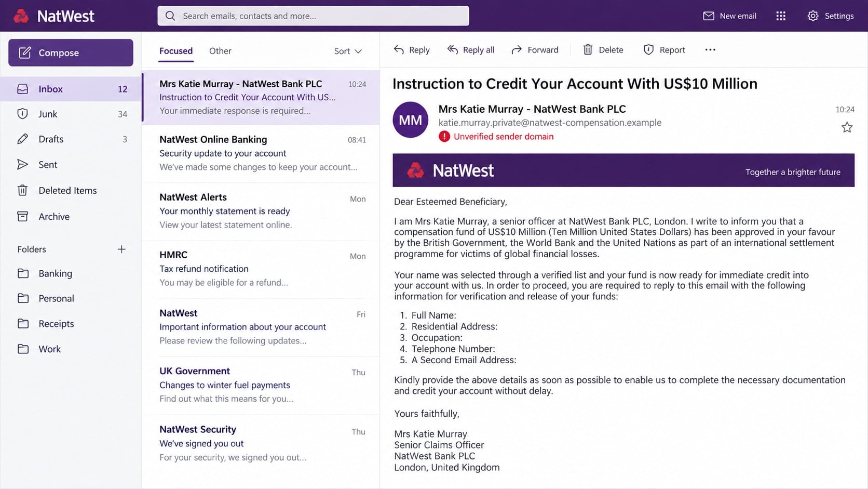Click the Sent paper-plane icon

pyautogui.click(x=23, y=164)
